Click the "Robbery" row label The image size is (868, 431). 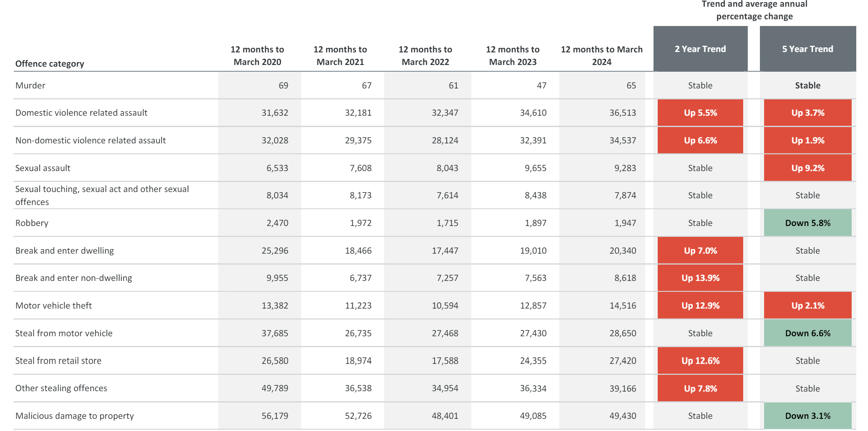pyautogui.click(x=32, y=223)
